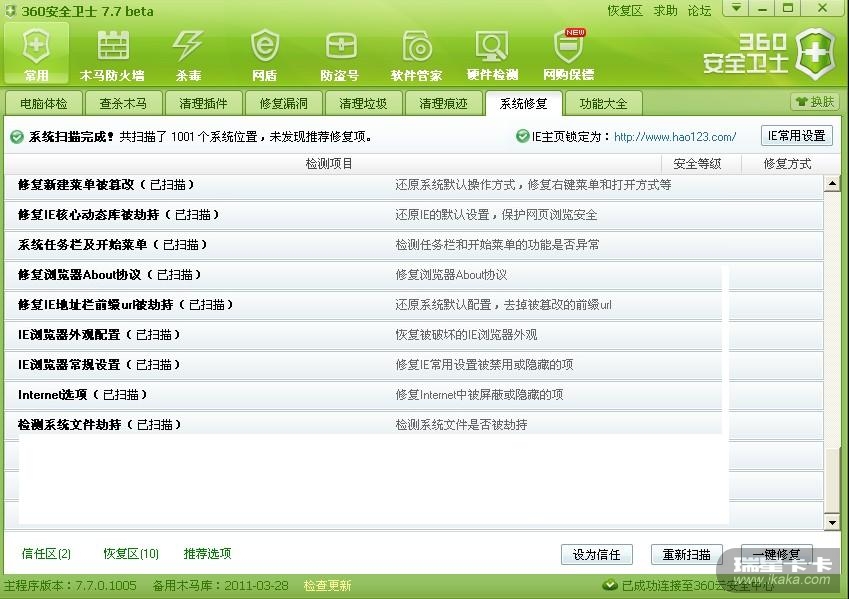The height and width of the screenshot is (599, 849).
Task: Open the hao123.com homepage link
Action: [675, 137]
